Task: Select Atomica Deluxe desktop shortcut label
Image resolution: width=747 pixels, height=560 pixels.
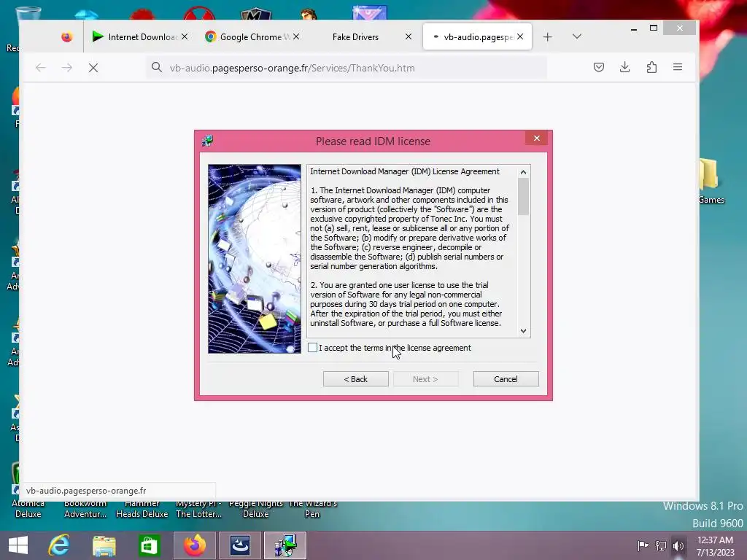Action: (x=28, y=508)
